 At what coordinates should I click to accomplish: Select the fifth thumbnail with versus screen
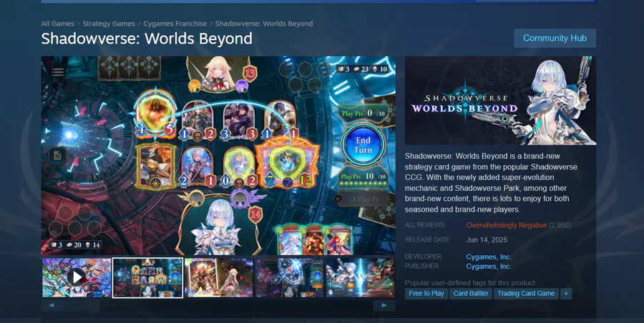point(360,277)
